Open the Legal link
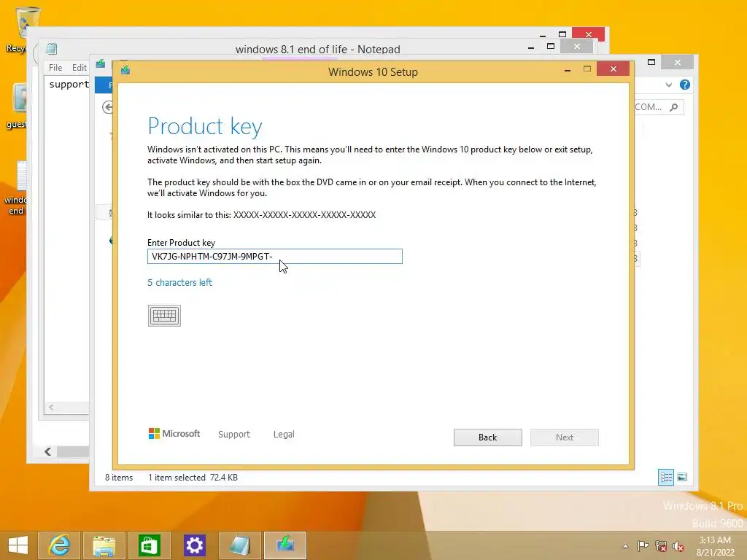This screenshot has width=747, height=560. 284,435
